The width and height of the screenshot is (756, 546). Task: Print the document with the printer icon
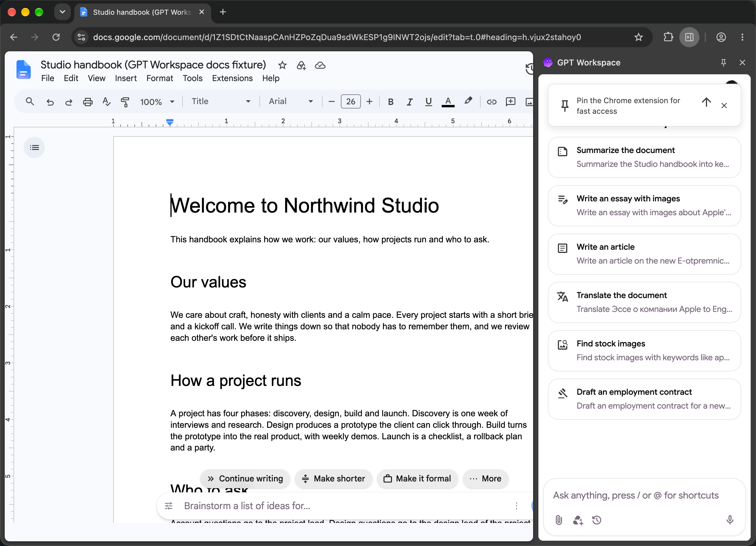click(x=88, y=102)
